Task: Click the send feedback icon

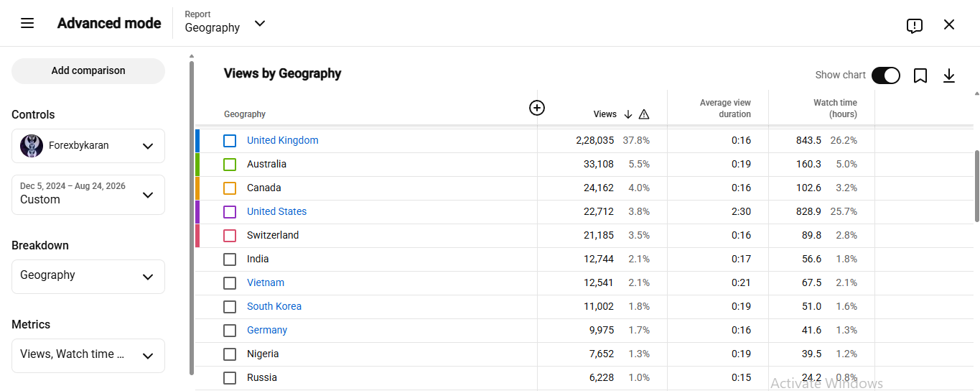Action: point(914,26)
